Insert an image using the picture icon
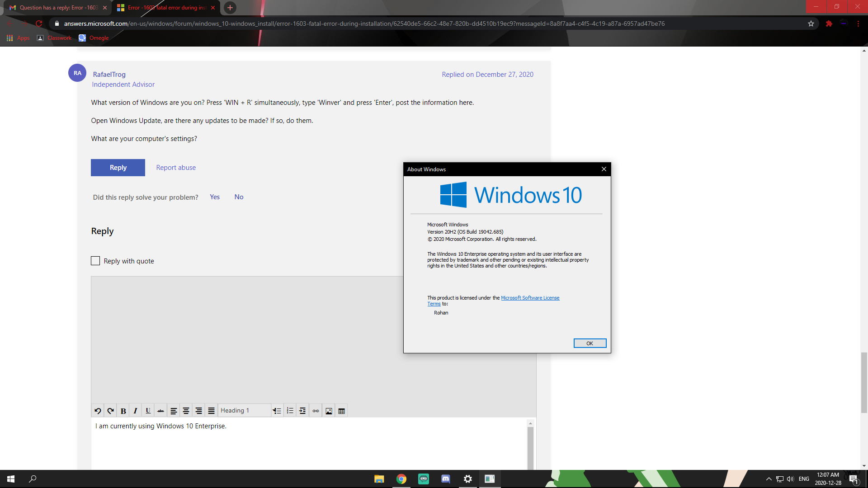 [329, 411]
